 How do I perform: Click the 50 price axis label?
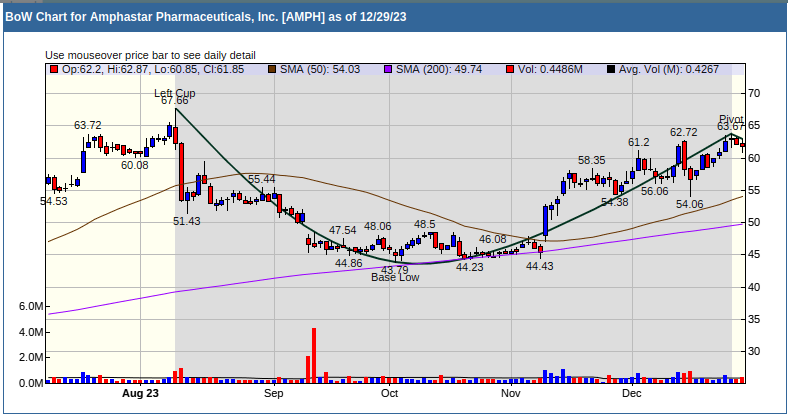(x=754, y=223)
